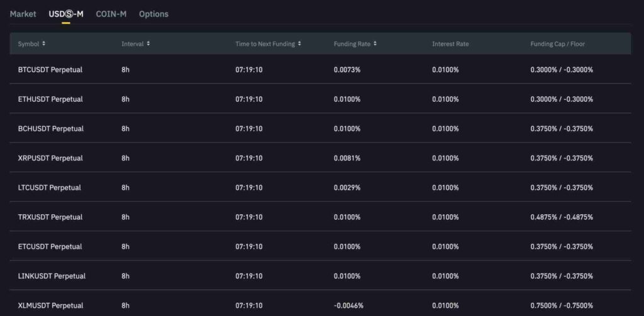Click XLMUSDT cap 0.7500% / -0.7500%
Image resolution: width=644 pixels, height=316 pixels.
coord(562,306)
